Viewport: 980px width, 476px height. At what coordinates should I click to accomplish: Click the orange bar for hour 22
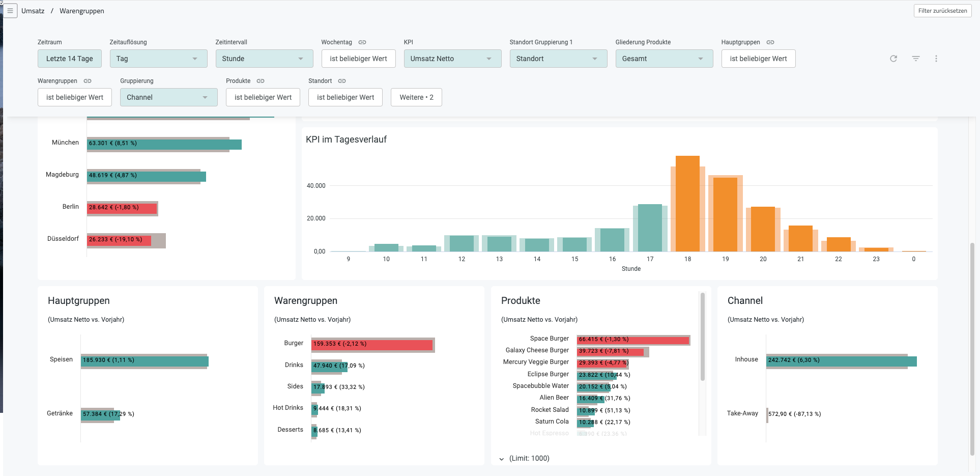(839, 244)
